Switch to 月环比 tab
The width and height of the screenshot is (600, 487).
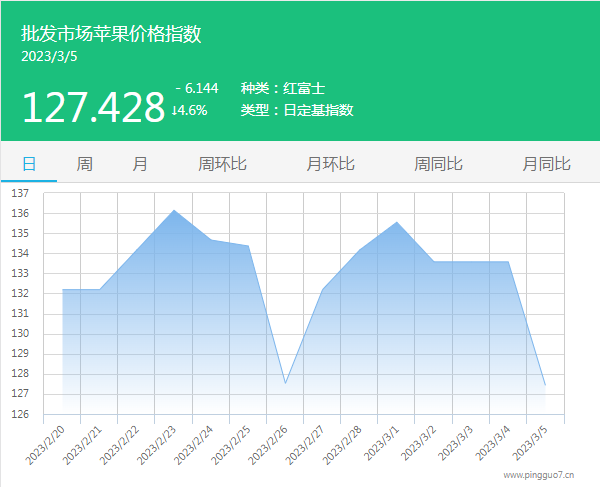tap(330, 164)
